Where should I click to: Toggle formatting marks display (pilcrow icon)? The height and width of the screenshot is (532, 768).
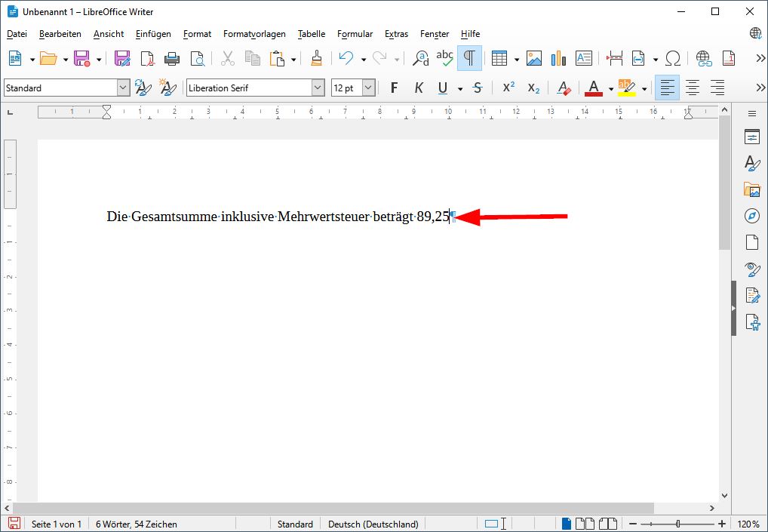coord(469,57)
